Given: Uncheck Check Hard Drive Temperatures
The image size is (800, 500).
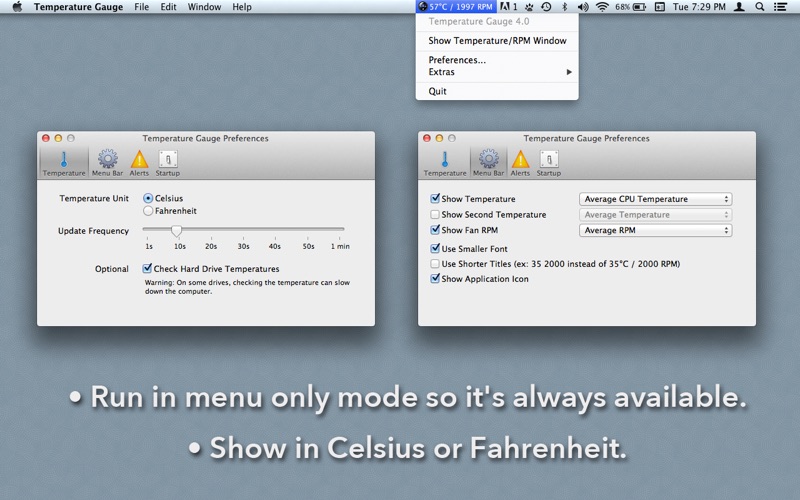Looking at the screenshot, I should pos(148,269).
